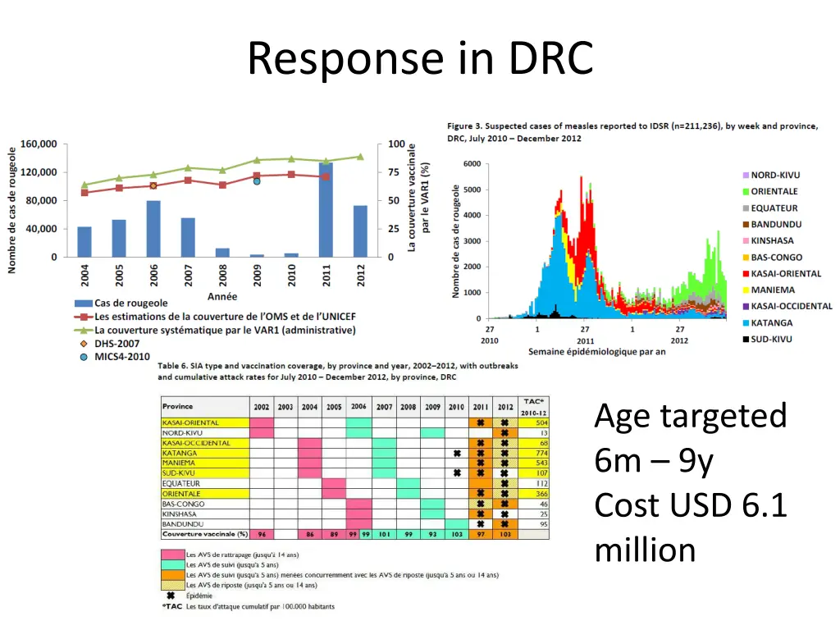Click the 2008 label on the bar chart x-axis

coord(222,276)
